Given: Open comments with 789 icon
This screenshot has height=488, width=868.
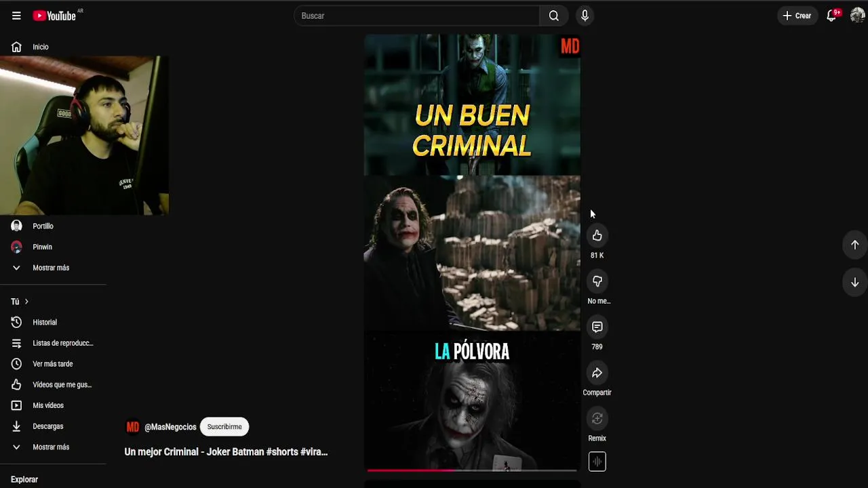Looking at the screenshot, I should click(597, 327).
